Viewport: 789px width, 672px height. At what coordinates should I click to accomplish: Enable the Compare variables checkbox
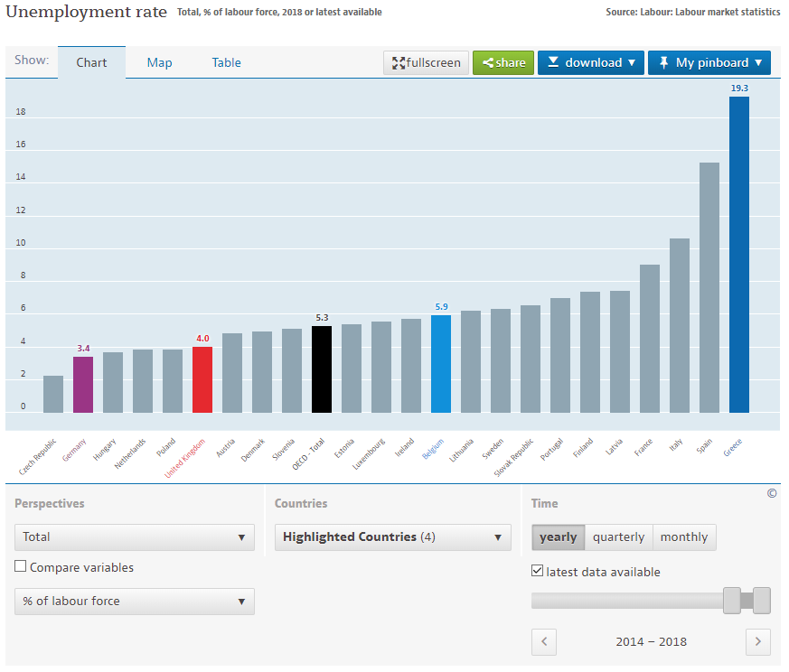(x=21, y=567)
